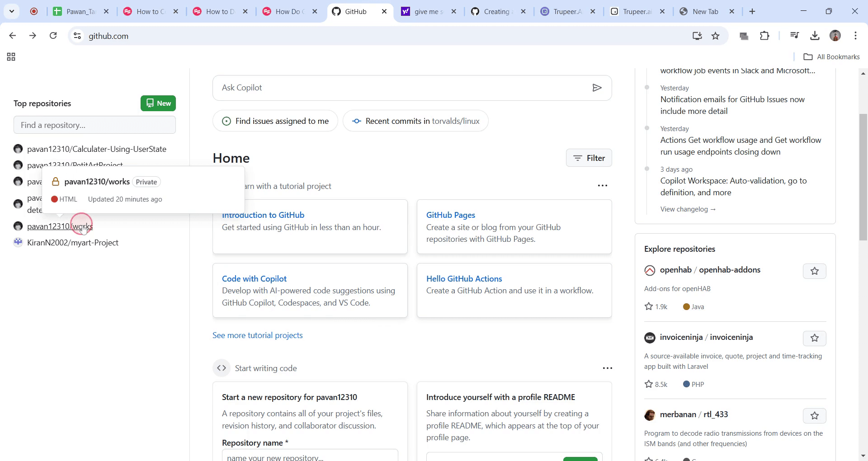Open Notification emails for GitHub Issues changelog
This screenshot has height=461, width=868.
click(x=732, y=105)
